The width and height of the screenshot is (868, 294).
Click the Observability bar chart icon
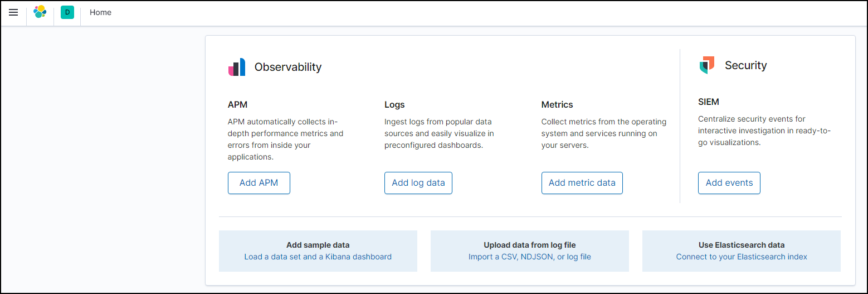237,67
